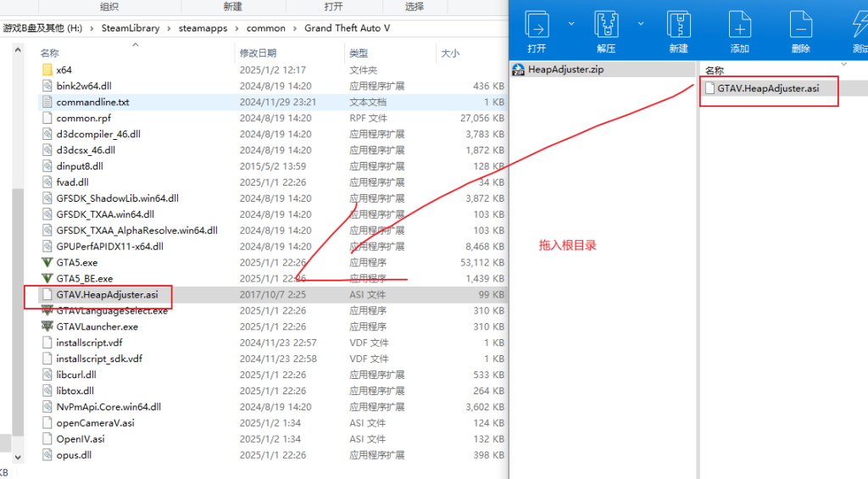
Task: Click the navigation pane scrollbar thumb
Action: point(18,310)
